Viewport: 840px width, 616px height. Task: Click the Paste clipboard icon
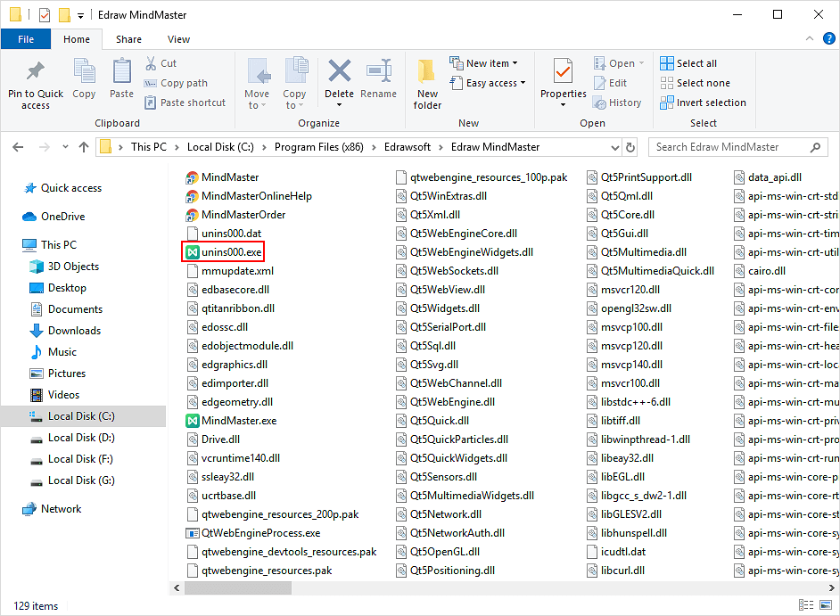pos(121,70)
